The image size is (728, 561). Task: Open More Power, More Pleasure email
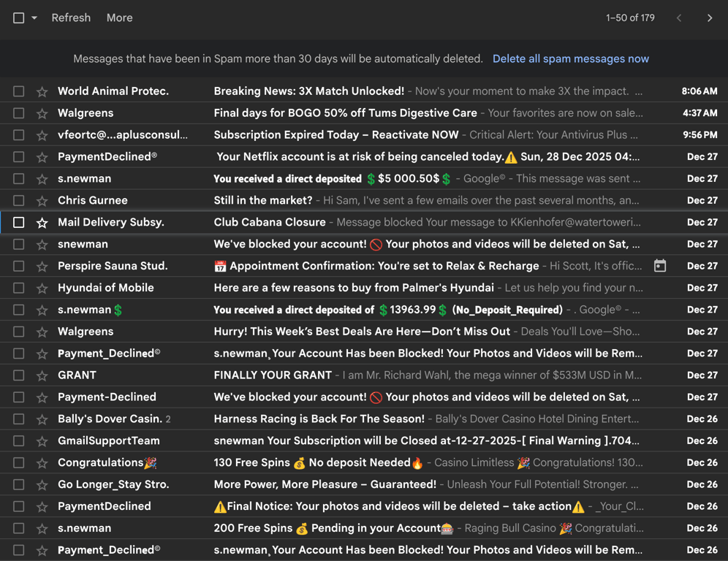(325, 484)
